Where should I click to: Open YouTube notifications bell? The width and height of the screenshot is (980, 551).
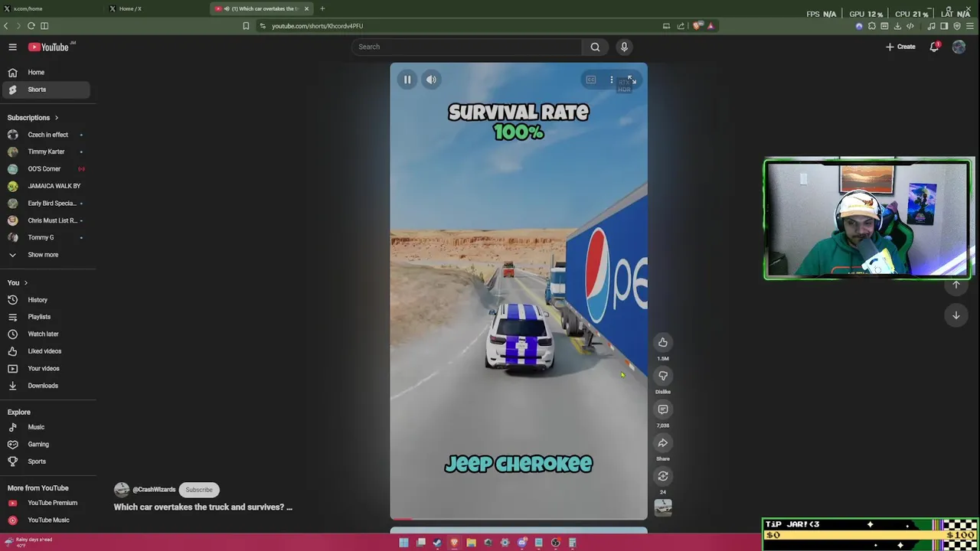(935, 47)
